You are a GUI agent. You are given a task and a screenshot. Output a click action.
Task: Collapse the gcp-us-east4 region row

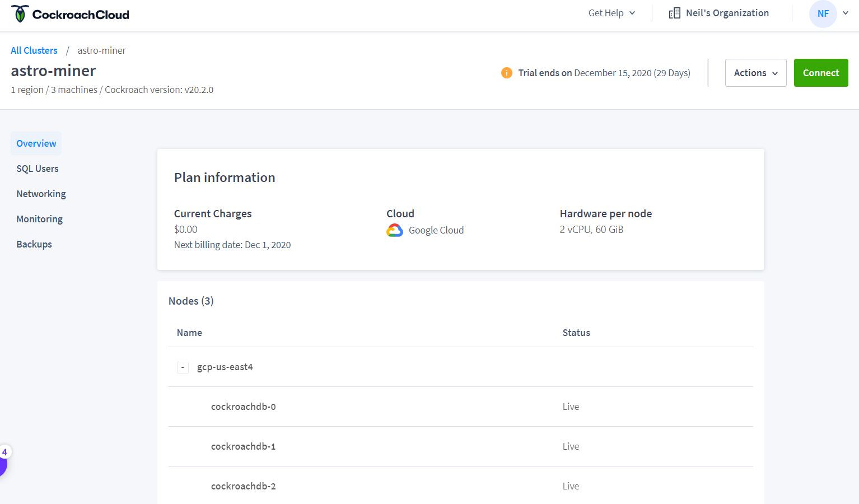click(183, 367)
